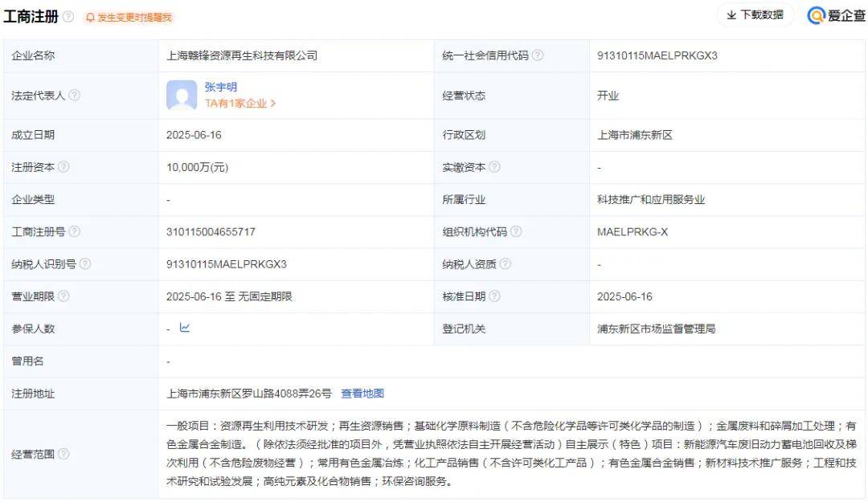The image size is (868, 502).
Task: Click approval date 2025-06-16 in 核准日期 row
Action: 624,296
